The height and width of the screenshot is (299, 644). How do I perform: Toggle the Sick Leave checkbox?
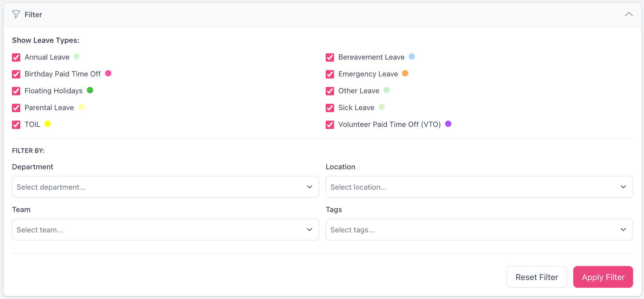coord(330,108)
